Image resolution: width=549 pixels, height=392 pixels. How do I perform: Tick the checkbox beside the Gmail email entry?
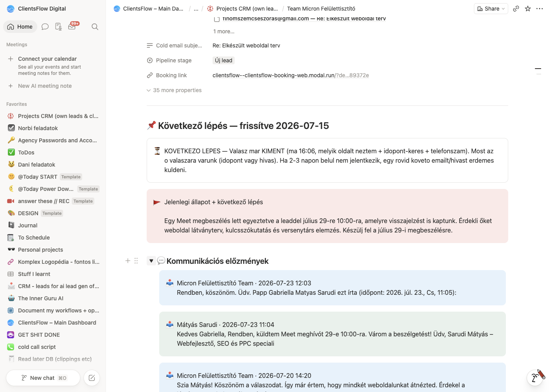[x=216, y=19]
